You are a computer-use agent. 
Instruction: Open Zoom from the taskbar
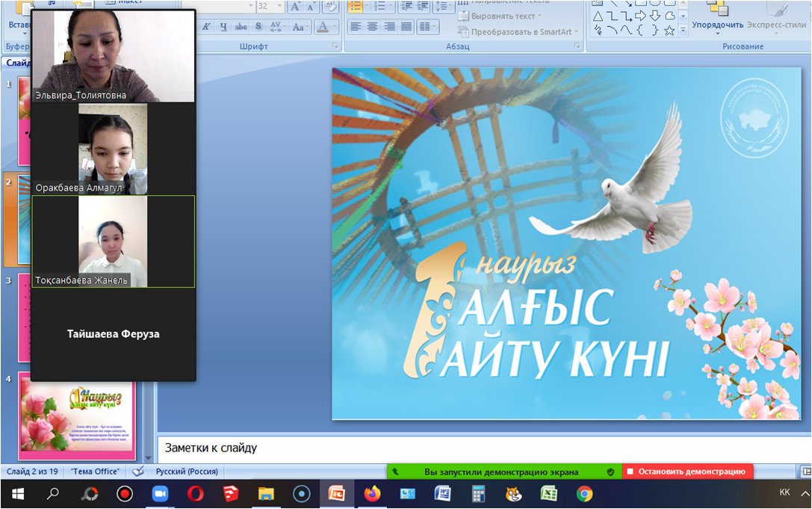(x=160, y=494)
